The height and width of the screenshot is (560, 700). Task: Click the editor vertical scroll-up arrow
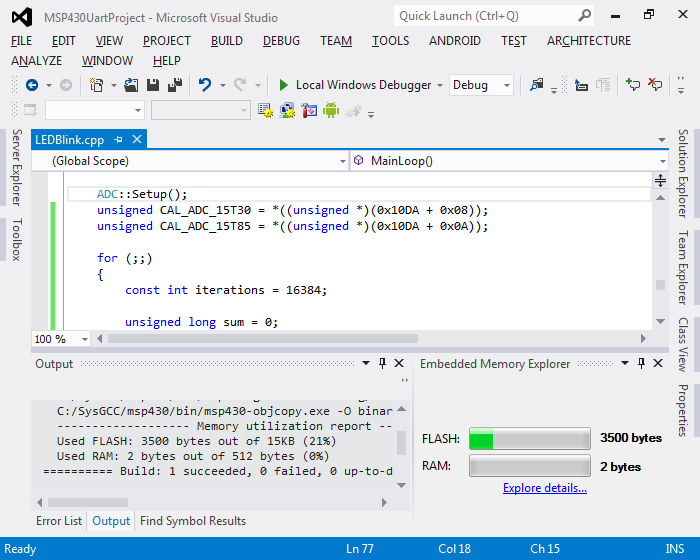coord(661,198)
